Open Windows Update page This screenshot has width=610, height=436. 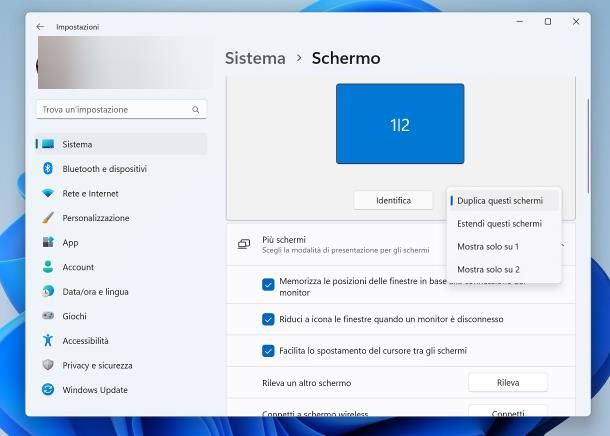(121, 390)
